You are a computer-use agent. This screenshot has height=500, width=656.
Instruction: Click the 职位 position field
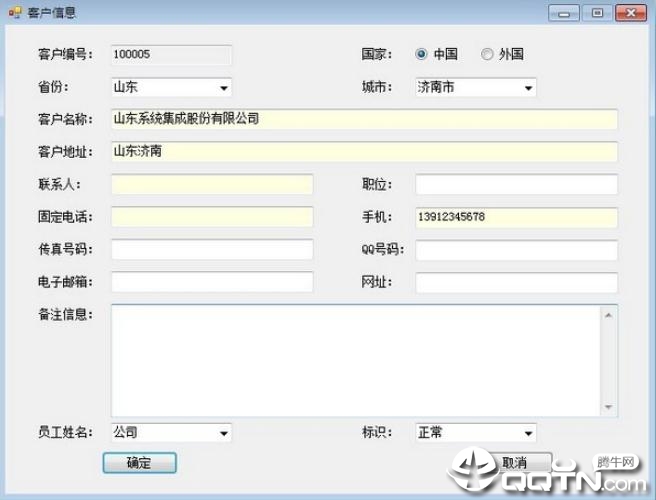tap(516, 185)
